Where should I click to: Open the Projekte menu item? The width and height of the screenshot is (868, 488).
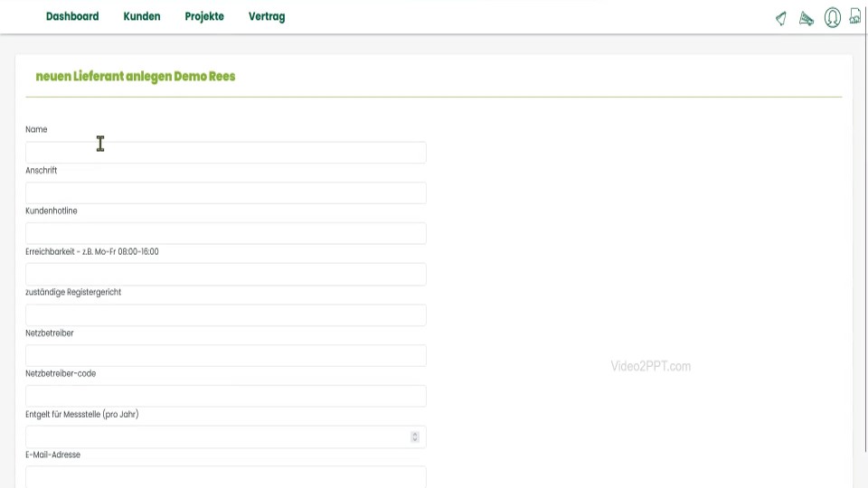click(x=204, y=16)
